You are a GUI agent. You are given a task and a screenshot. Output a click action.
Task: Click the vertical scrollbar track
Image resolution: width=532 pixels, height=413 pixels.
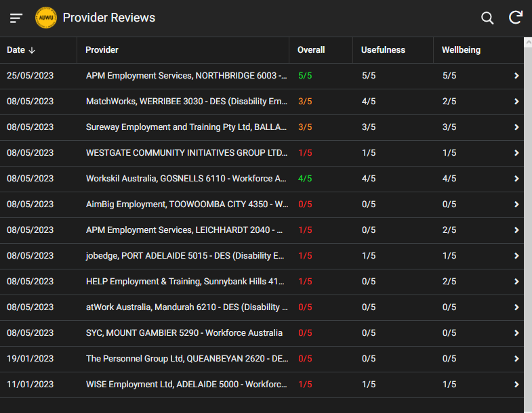pyautogui.click(x=528, y=231)
